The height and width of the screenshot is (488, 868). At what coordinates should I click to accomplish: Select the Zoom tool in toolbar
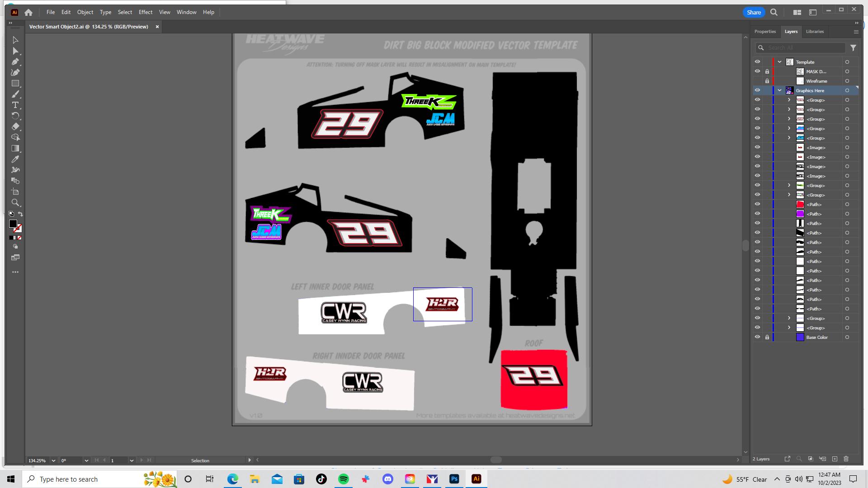pos(15,202)
